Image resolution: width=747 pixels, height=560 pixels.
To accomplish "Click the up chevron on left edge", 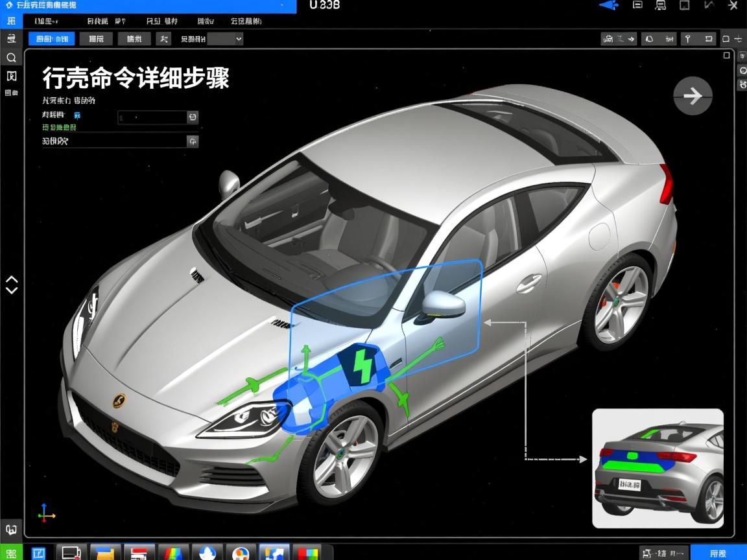I will (x=12, y=279).
